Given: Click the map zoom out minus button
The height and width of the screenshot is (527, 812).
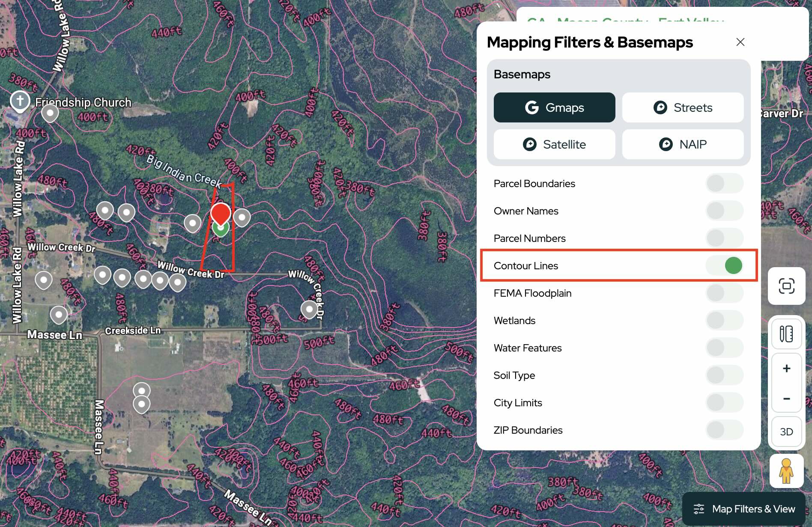Looking at the screenshot, I should click(786, 399).
